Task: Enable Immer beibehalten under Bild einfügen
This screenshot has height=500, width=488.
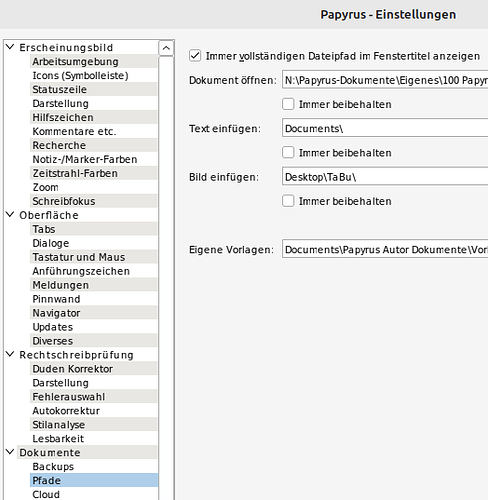Action: 288,201
